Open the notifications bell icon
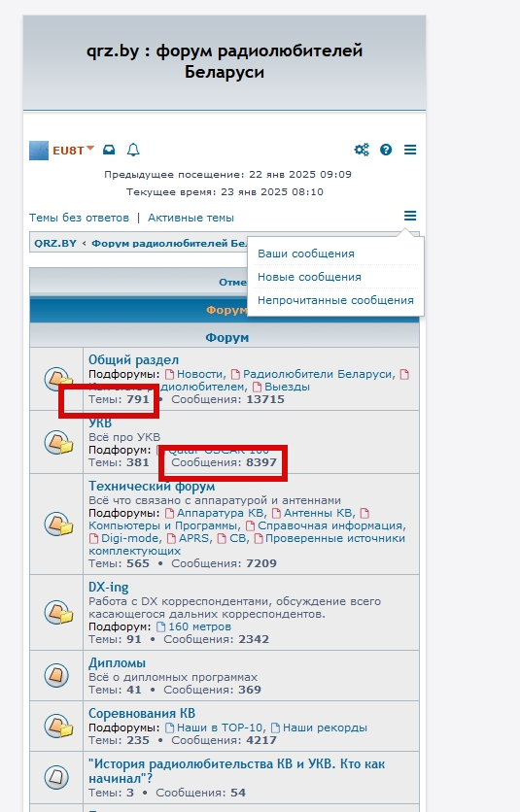 pyautogui.click(x=133, y=150)
